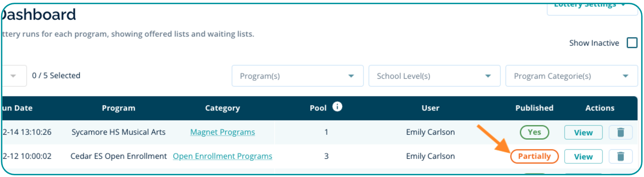Sort by the Published column header
Viewport: 644px width, 177px height.
pyautogui.click(x=534, y=108)
